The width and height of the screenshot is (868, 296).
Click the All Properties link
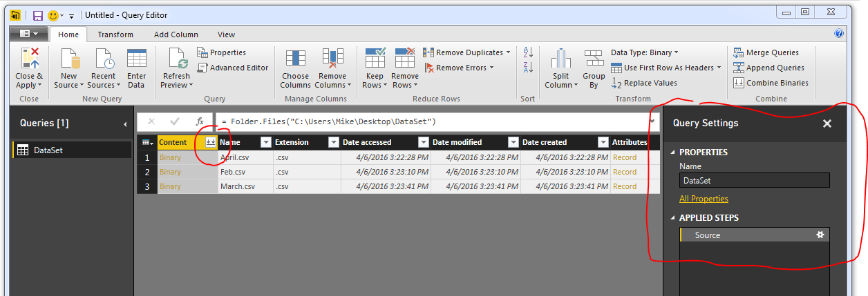(704, 199)
